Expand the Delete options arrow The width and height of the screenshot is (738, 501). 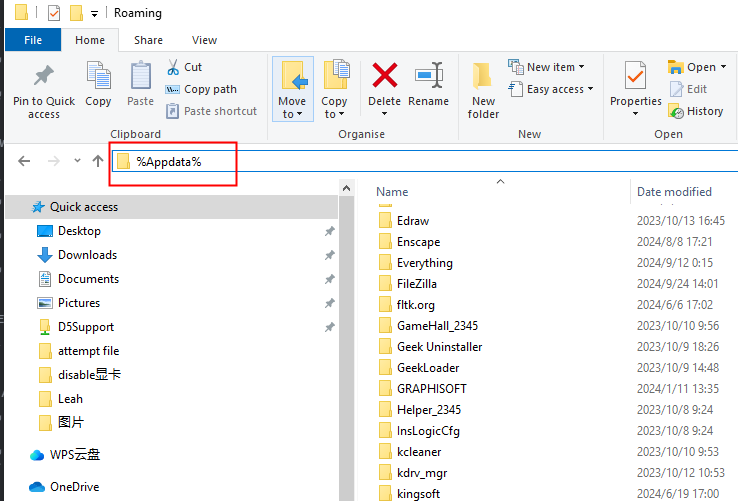[x=385, y=113]
